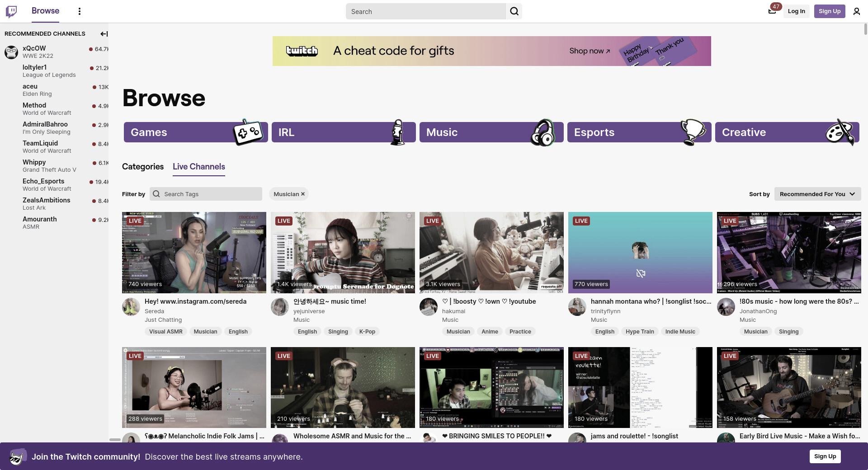
Task: Remove the Musician tag filter
Action: pos(303,194)
